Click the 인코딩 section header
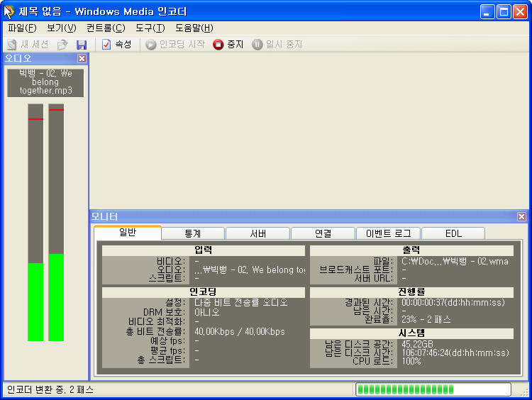Screen dimensions: 532x400 (x=204, y=292)
